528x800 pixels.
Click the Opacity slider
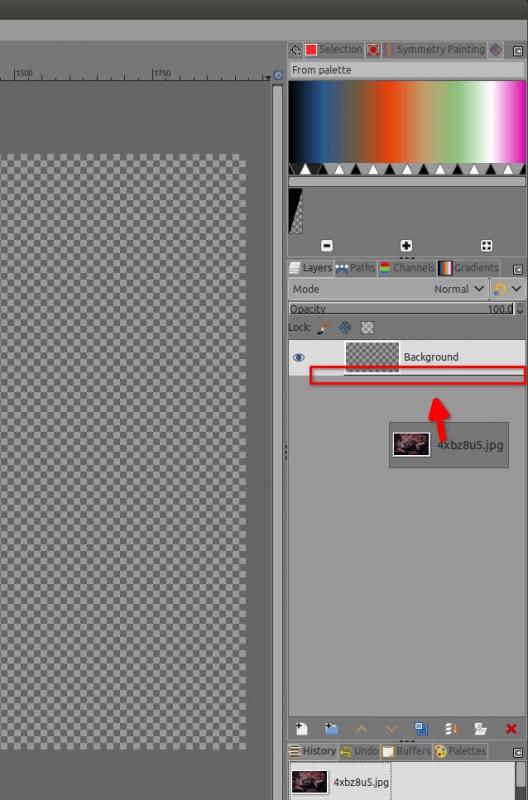[402, 309]
